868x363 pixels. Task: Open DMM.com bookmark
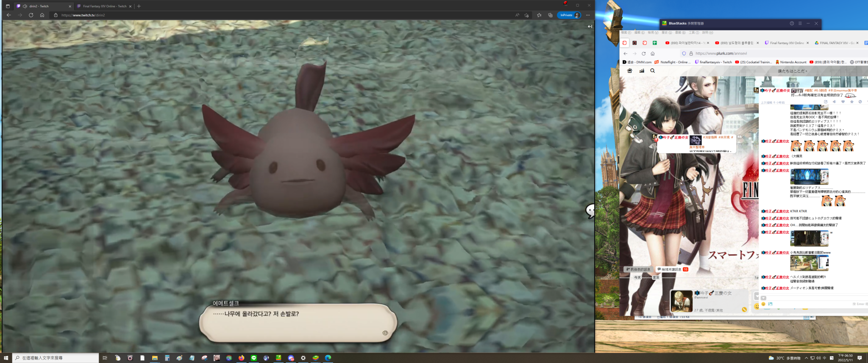pyautogui.click(x=637, y=62)
